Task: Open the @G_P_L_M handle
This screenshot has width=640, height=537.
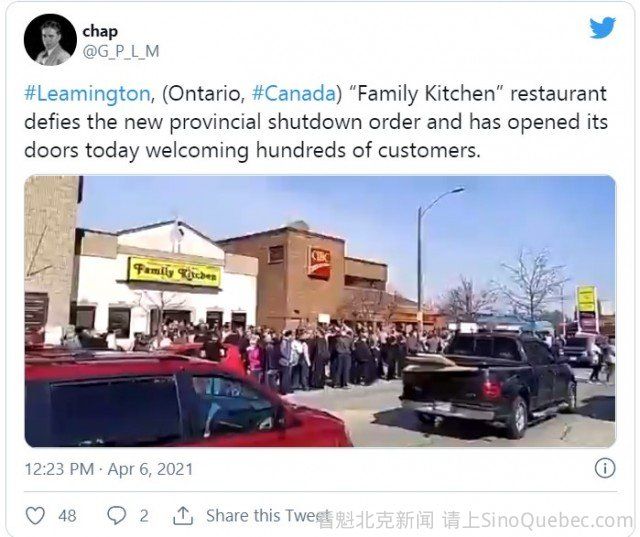Action: (121, 51)
